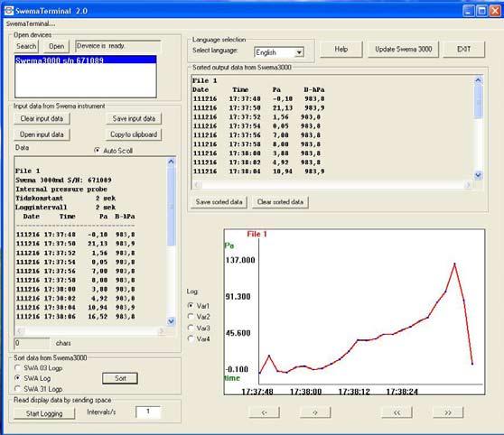Click the sorted data row 17:37:50 21,13
Screen dimensions: 504x435
[x=258, y=108]
